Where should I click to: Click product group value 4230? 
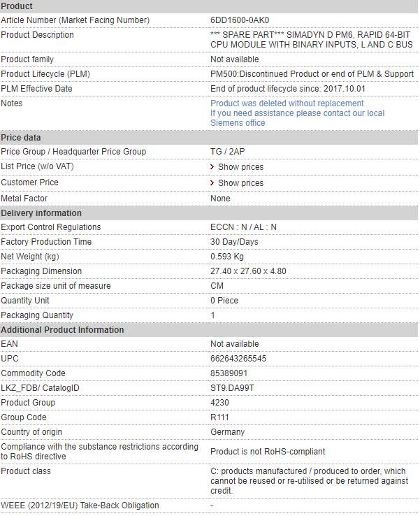(x=219, y=403)
